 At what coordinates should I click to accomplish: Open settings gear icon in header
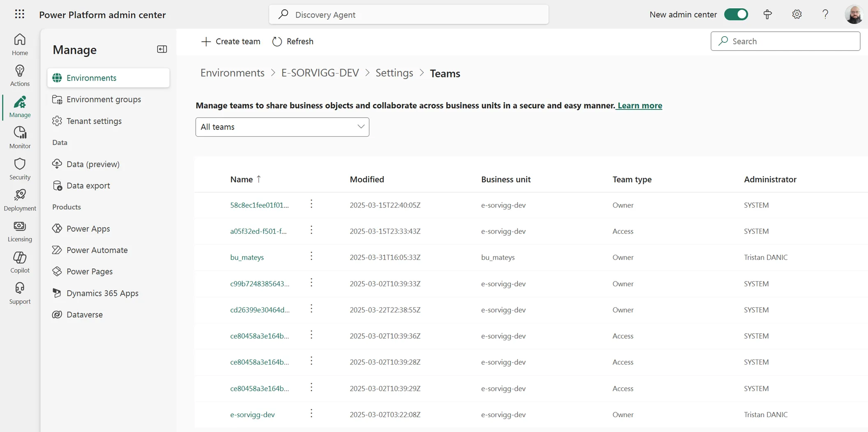(x=796, y=14)
